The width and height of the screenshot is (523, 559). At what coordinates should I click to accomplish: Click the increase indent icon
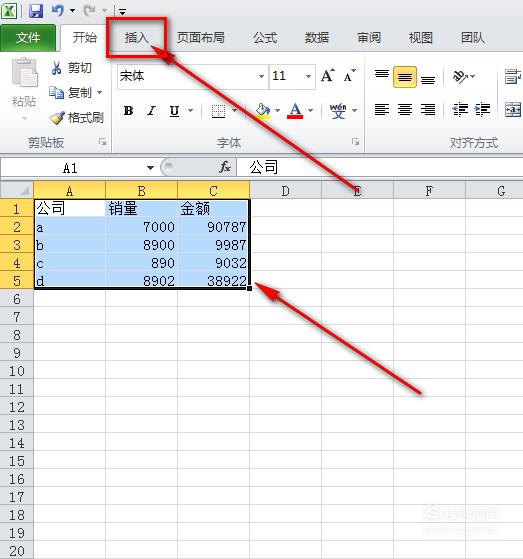[x=482, y=109]
